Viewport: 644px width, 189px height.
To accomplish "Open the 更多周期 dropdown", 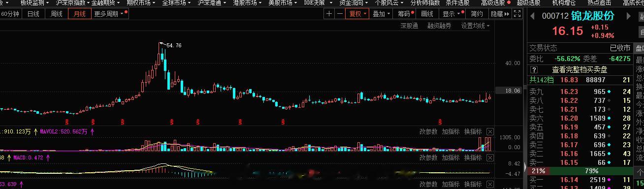I will pyautogui.click(x=110, y=14).
